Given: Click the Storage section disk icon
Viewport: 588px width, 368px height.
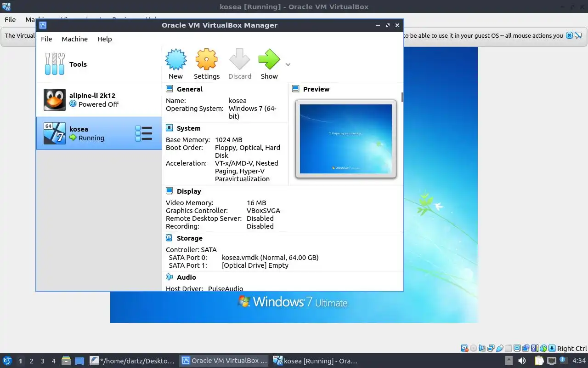Looking at the screenshot, I should [169, 238].
